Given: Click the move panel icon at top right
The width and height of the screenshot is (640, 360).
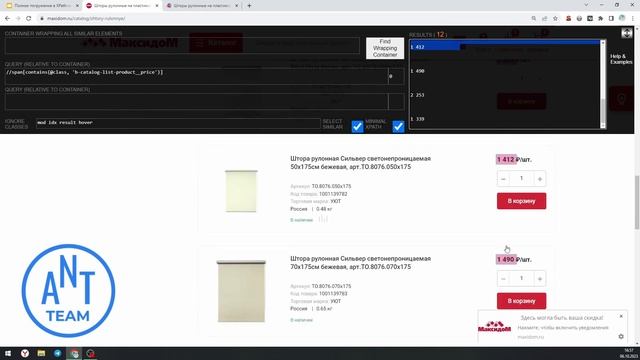Looking at the screenshot, I should (x=627, y=33).
